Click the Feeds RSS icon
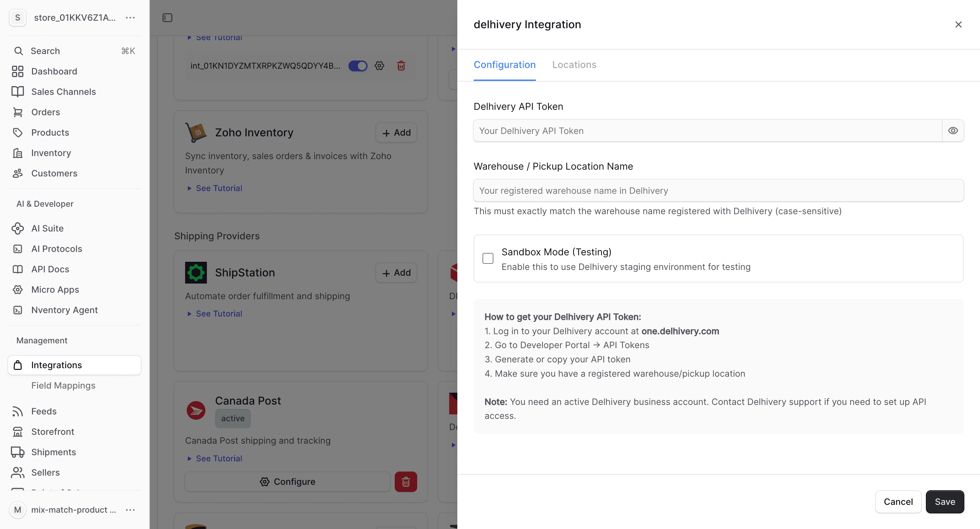980x529 pixels. 17,411
